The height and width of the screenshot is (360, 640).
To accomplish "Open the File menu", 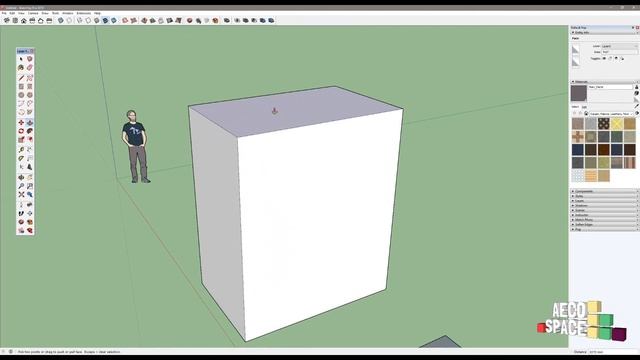I will coord(4,13).
